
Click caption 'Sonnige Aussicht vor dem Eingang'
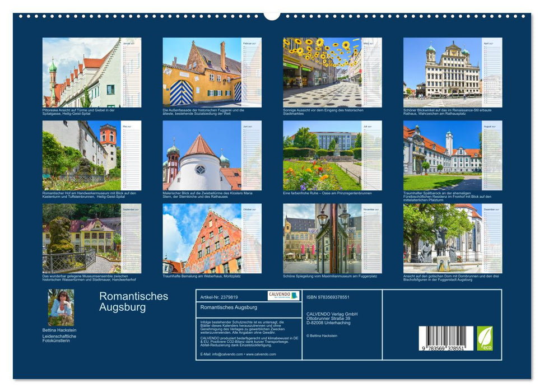(323, 111)
